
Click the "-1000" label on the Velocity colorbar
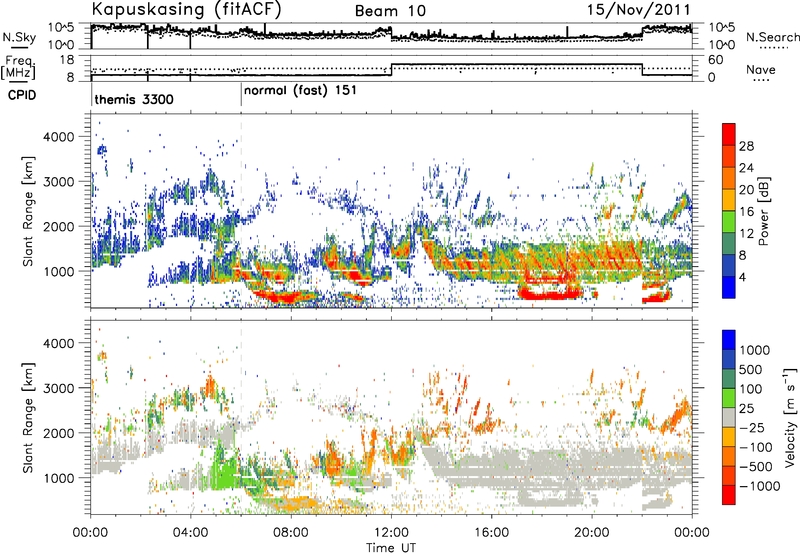759,486
